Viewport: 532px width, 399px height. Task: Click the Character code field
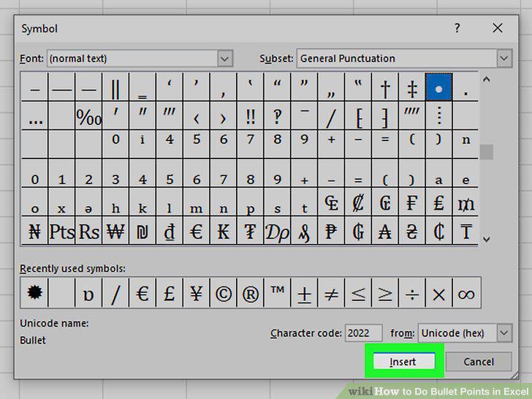pyautogui.click(x=363, y=332)
